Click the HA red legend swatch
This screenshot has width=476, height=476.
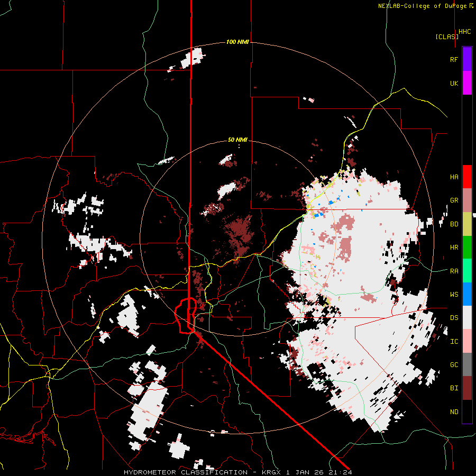click(467, 177)
